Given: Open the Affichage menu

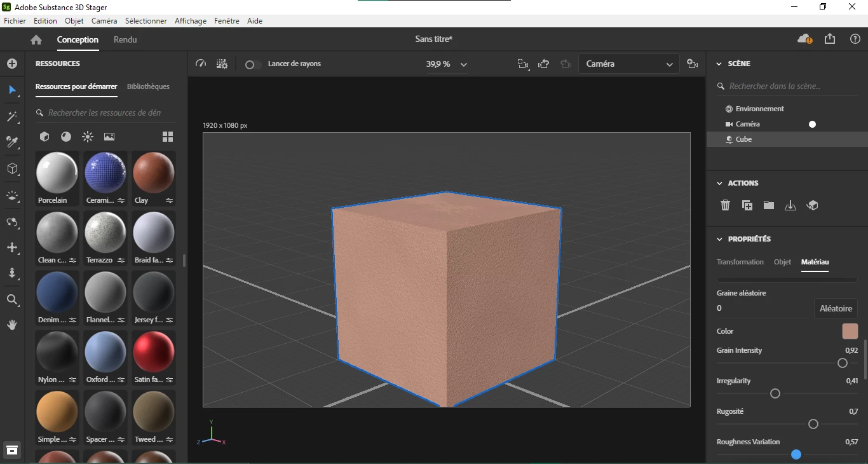Looking at the screenshot, I should [x=191, y=21].
